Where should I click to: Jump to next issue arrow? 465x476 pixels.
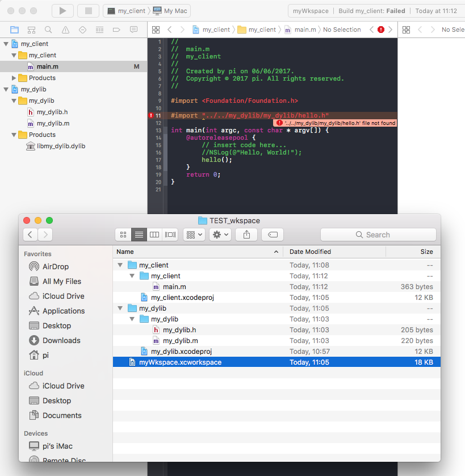point(390,30)
